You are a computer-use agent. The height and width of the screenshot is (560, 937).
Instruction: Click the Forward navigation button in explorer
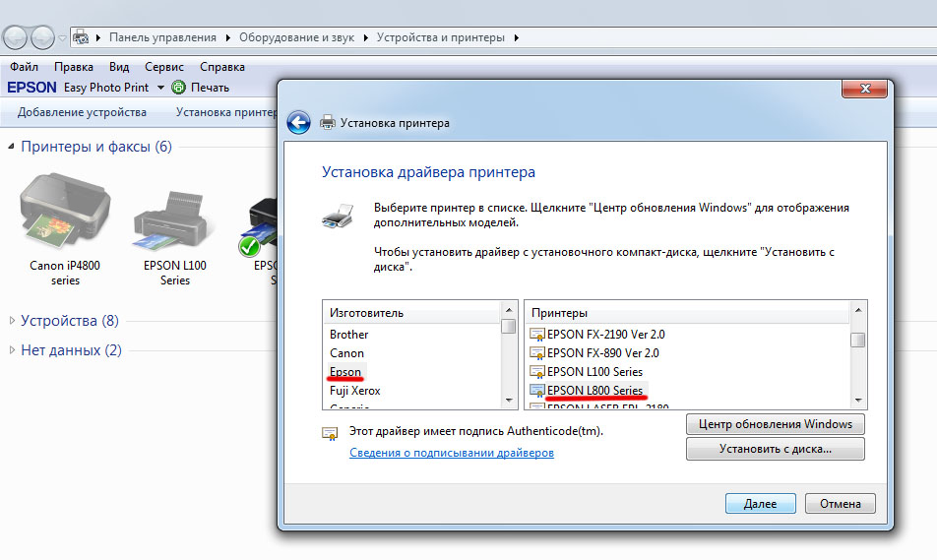pyautogui.click(x=41, y=37)
